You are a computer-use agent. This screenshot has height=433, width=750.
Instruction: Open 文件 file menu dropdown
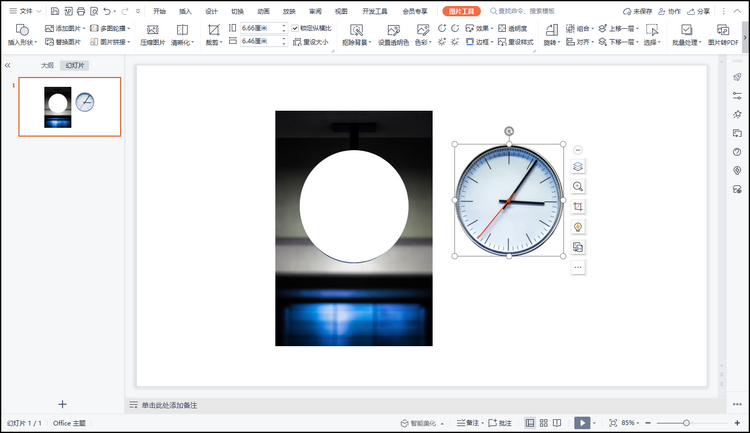click(x=25, y=11)
